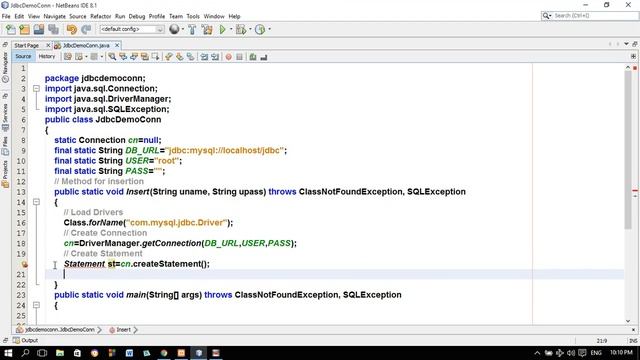Click the Next Bookmark icon
Viewport: 640px width, 360px height.
click(180, 57)
